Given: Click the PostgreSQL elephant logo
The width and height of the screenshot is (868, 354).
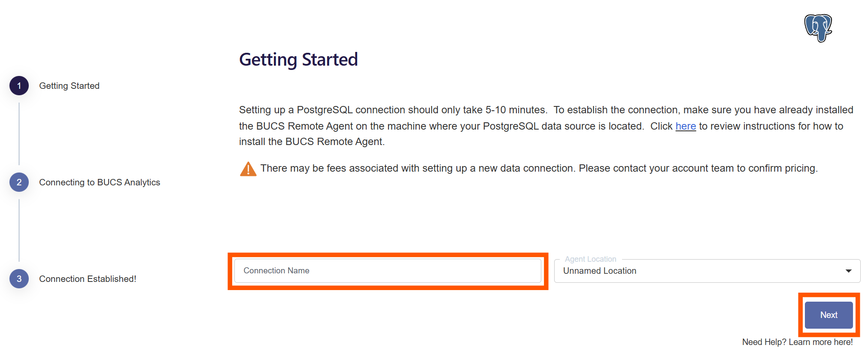Looking at the screenshot, I should point(818,28).
